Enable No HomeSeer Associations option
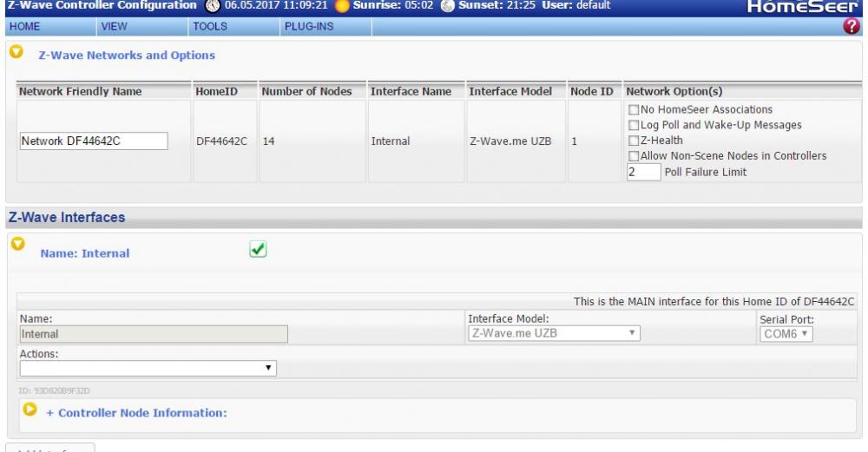868x452 pixels. [x=634, y=110]
